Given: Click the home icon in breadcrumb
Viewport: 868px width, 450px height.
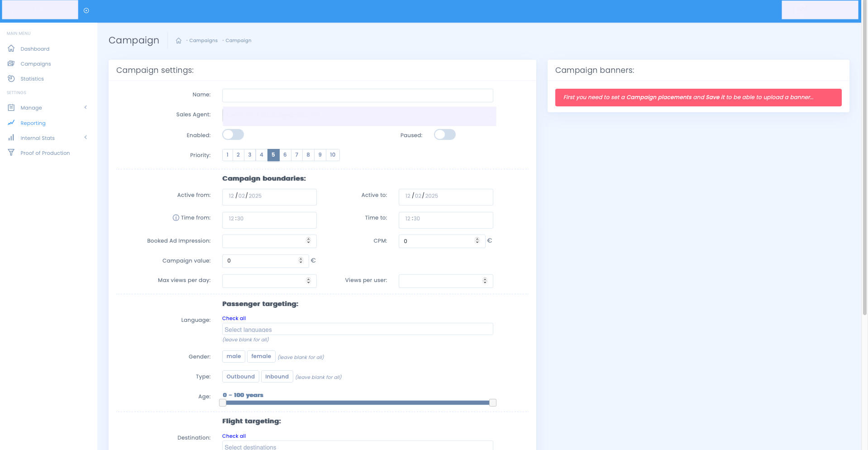Looking at the screenshot, I should click(x=179, y=41).
